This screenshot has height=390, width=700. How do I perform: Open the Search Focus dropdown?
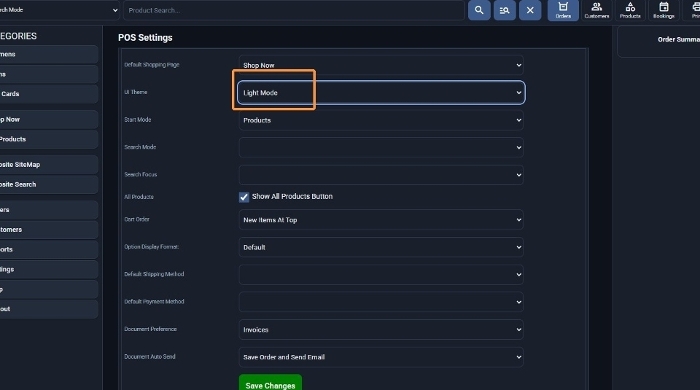tap(381, 175)
